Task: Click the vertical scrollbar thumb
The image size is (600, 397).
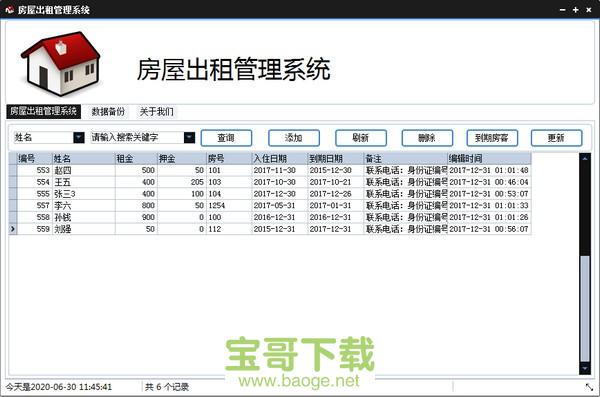Action: point(585,309)
